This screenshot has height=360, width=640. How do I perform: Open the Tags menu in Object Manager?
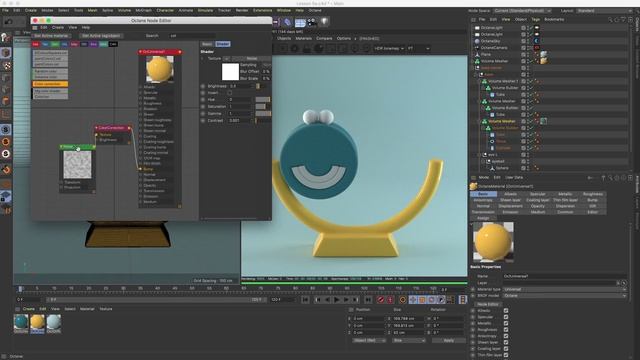pos(536,19)
